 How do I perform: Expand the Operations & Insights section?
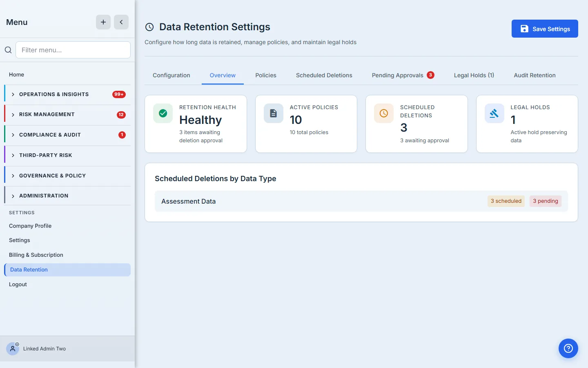click(67, 94)
